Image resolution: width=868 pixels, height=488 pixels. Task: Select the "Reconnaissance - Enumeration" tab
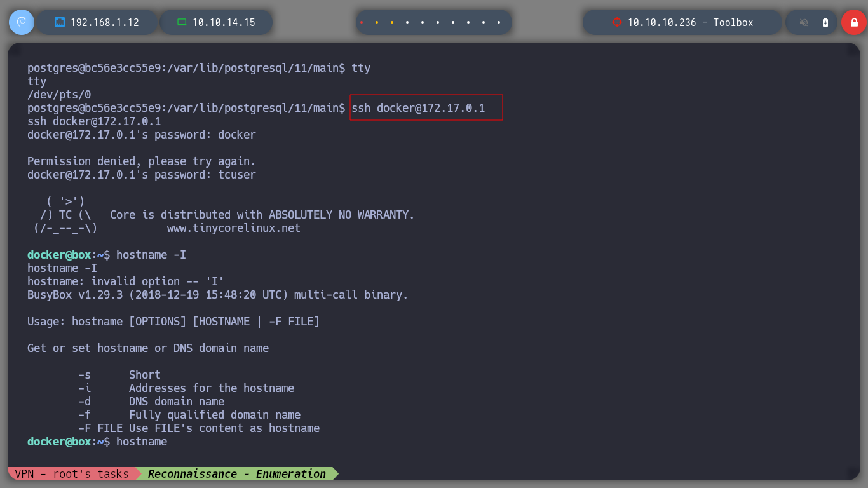237,474
